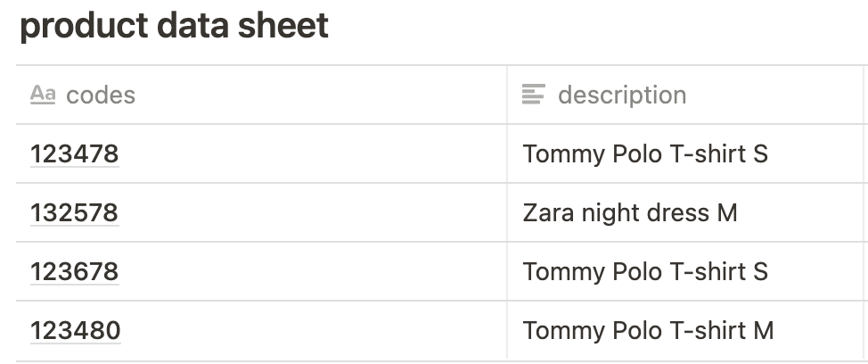Click empty space right of the 123678 code
The image size is (868, 364).
coord(312,271)
